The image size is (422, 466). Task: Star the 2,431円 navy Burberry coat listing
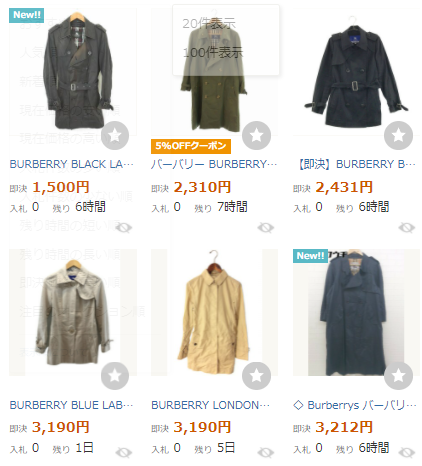398,135
